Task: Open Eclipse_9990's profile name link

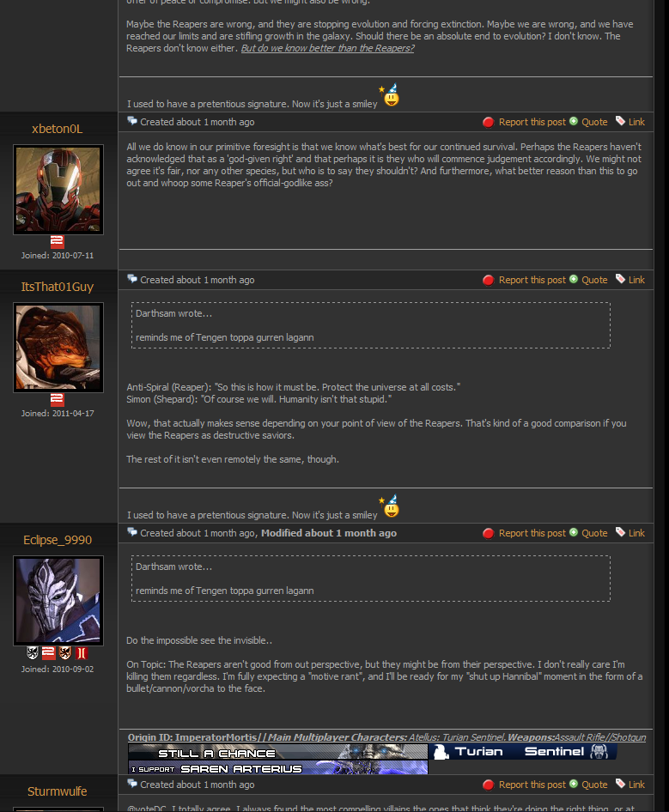Action: click(x=58, y=540)
